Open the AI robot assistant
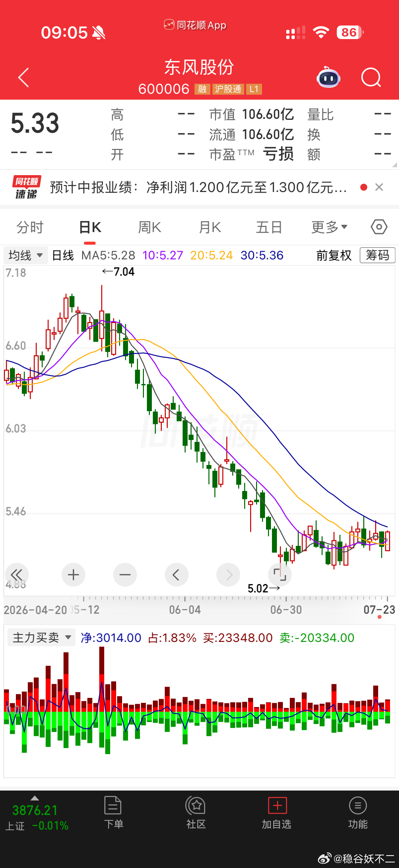Image resolution: width=399 pixels, height=868 pixels. click(x=328, y=77)
